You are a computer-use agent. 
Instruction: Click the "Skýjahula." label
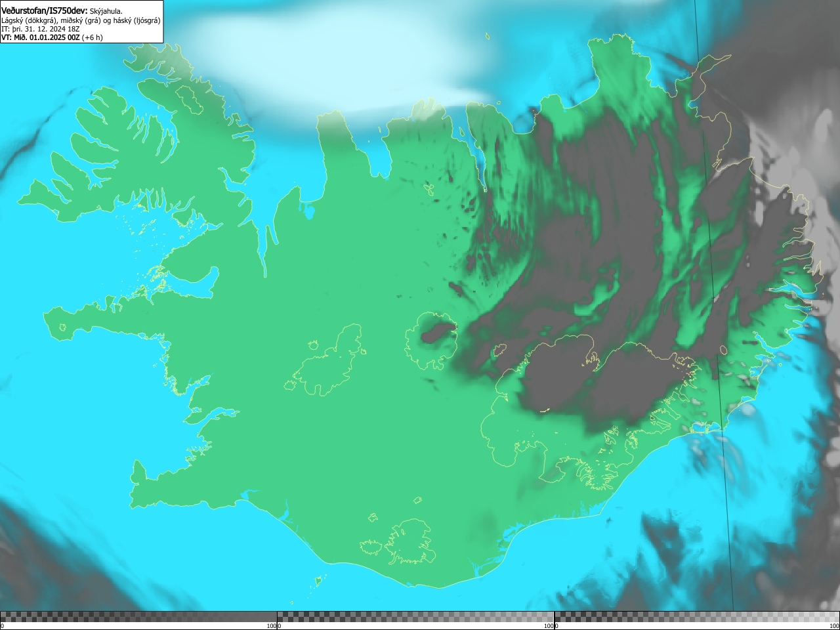(x=106, y=11)
